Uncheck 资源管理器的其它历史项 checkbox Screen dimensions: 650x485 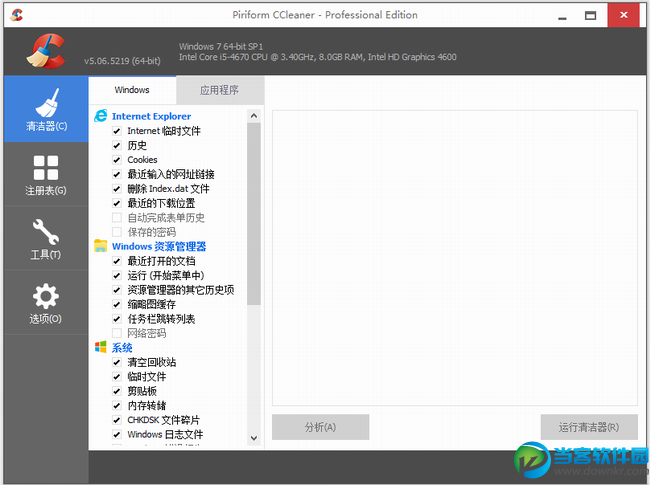pyautogui.click(x=117, y=290)
